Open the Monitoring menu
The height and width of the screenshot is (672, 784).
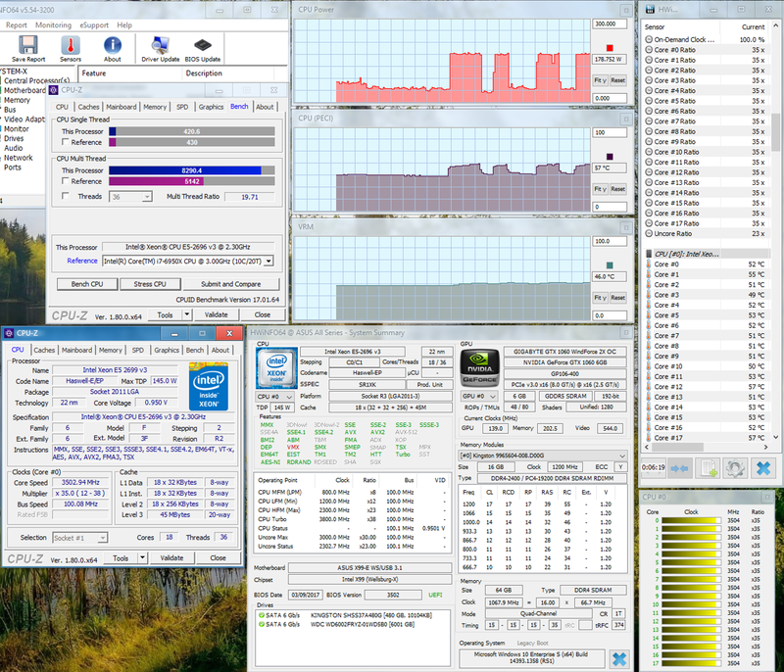(54, 25)
